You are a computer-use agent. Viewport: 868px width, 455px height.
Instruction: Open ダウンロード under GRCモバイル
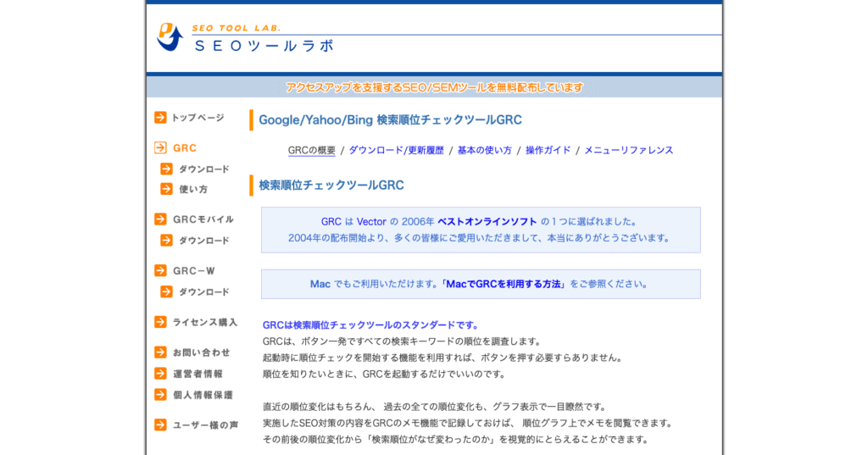click(204, 241)
